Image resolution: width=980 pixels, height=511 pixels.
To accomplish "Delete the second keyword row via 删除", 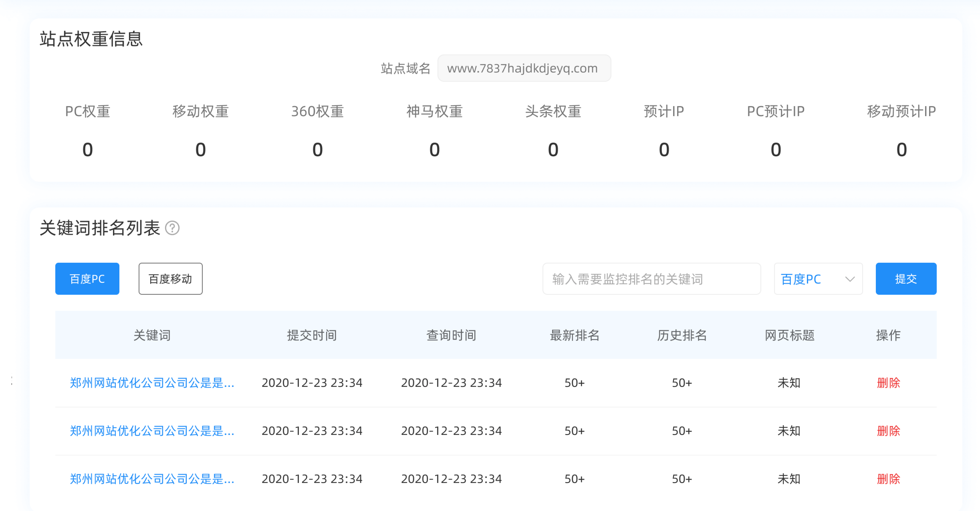I will click(888, 431).
